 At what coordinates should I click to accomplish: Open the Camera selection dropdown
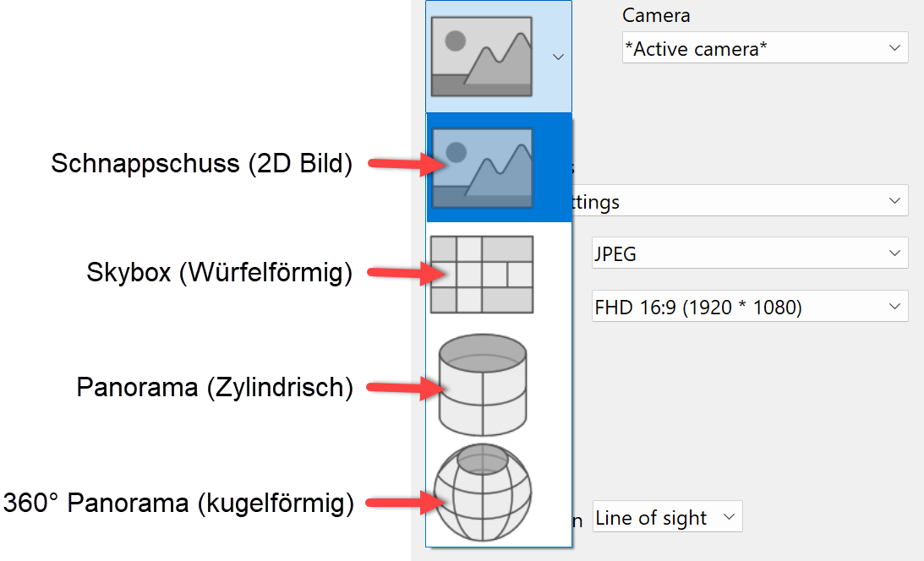click(895, 47)
